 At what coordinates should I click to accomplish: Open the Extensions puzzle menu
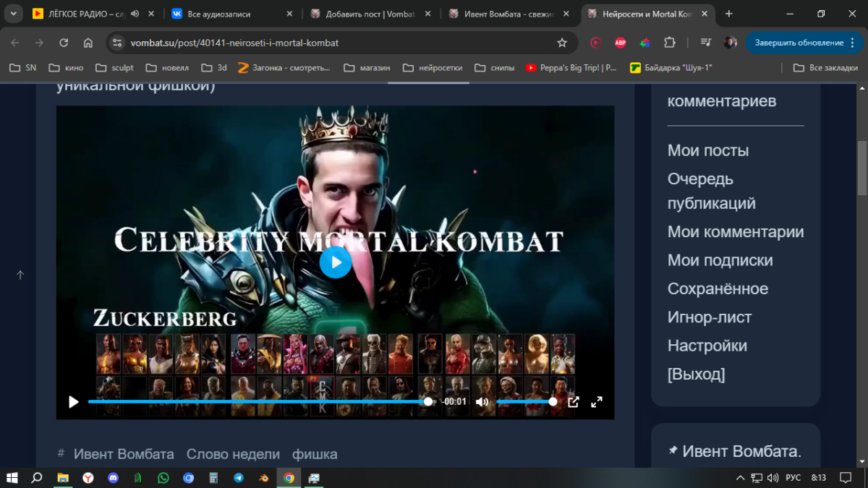coord(669,43)
